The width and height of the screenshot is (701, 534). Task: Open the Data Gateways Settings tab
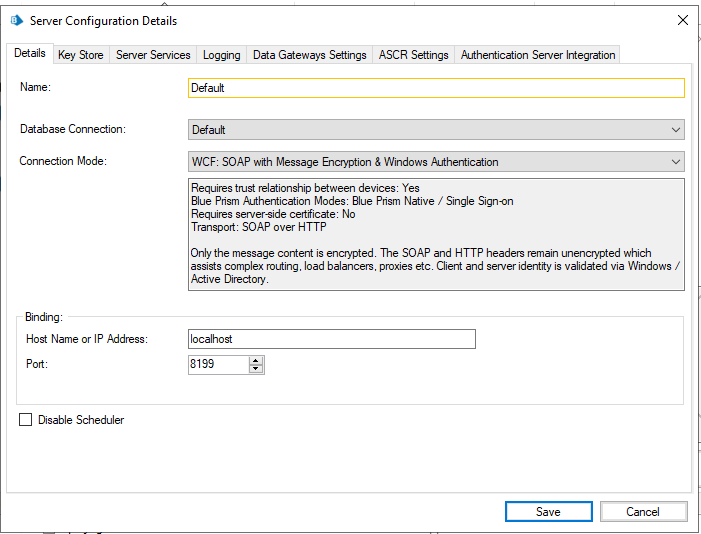click(x=309, y=55)
